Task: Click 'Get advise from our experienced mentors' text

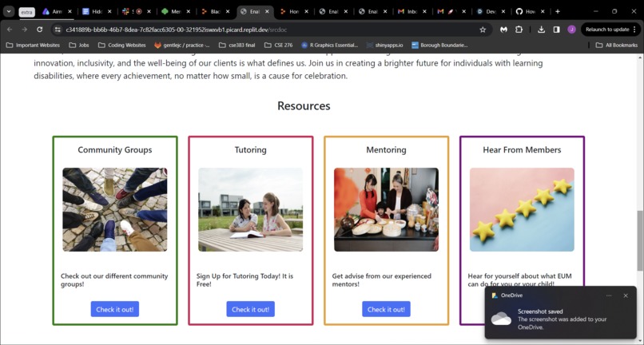Action: (x=382, y=280)
